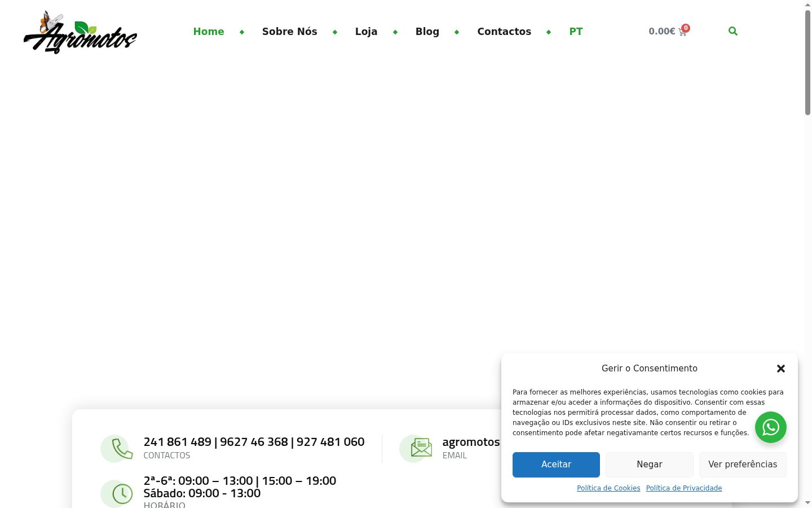Viewport: 812px width, 508px height.
Task: Open the Blog page
Action: coord(427,32)
